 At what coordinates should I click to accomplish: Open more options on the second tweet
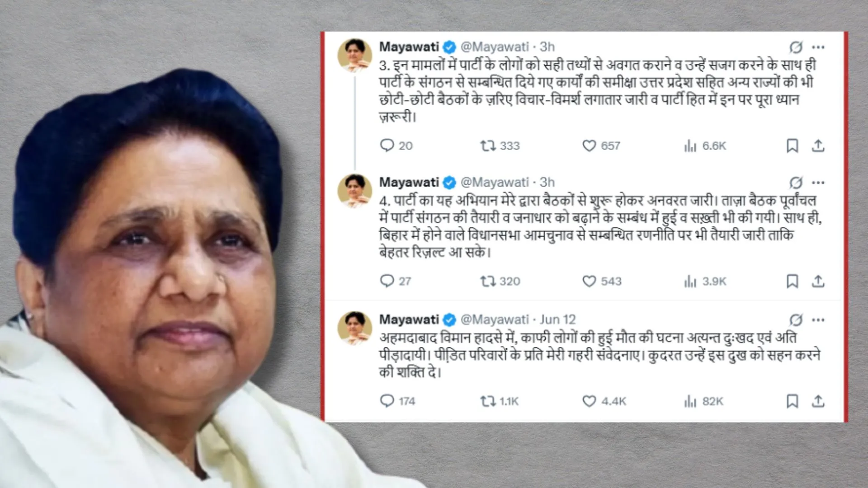(x=818, y=183)
